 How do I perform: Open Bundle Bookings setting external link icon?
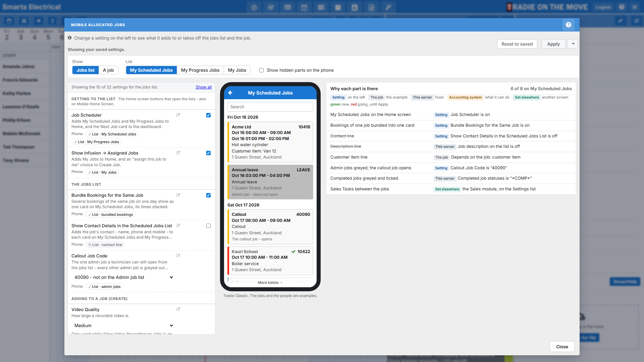[x=178, y=195]
